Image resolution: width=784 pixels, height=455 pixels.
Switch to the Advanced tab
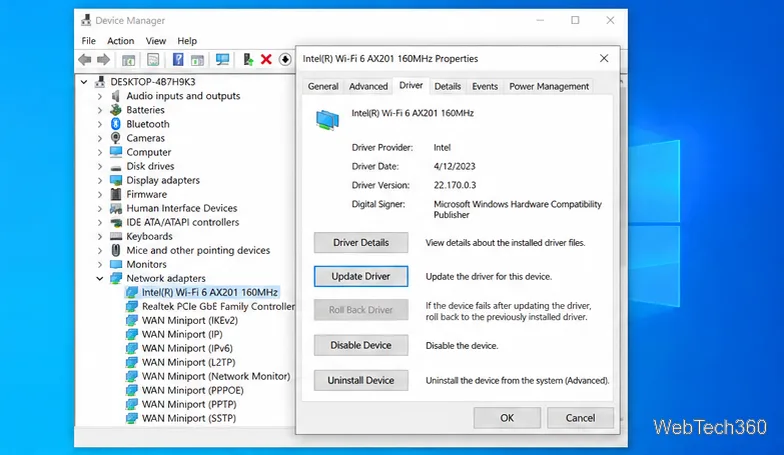368,86
